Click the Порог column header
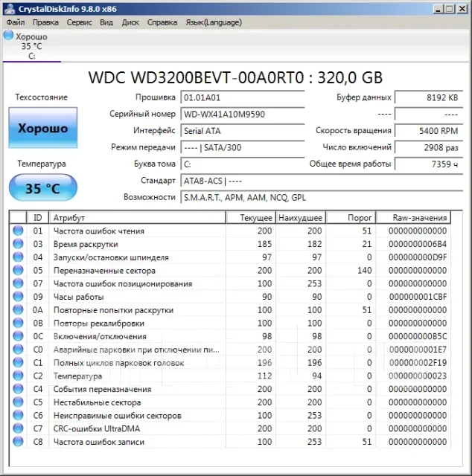The height and width of the screenshot is (476, 472). pyautogui.click(x=351, y=218)
